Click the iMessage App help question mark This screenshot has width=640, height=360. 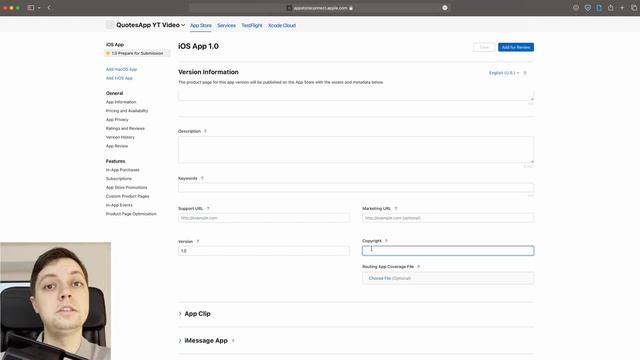tap(233, 340)
